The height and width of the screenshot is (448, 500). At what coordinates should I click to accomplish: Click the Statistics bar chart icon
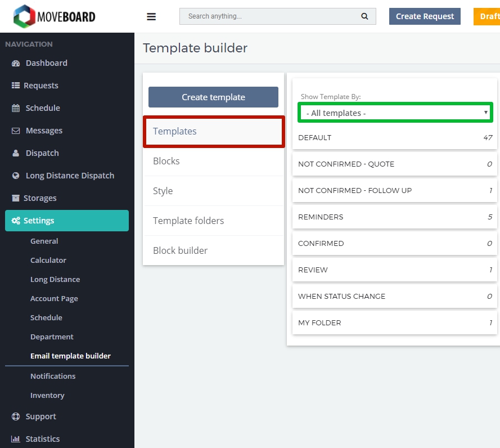(16, 439)
